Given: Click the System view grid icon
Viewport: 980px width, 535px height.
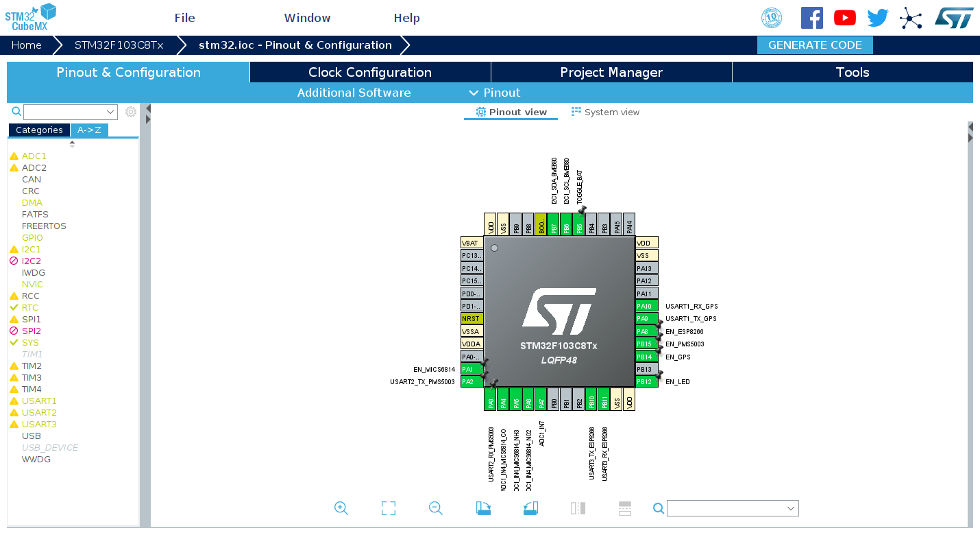Looking at the screenshot, I should 576,111.
